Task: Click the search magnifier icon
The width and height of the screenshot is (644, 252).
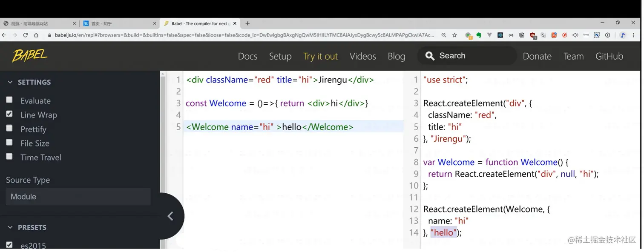Action: point(430,56)
